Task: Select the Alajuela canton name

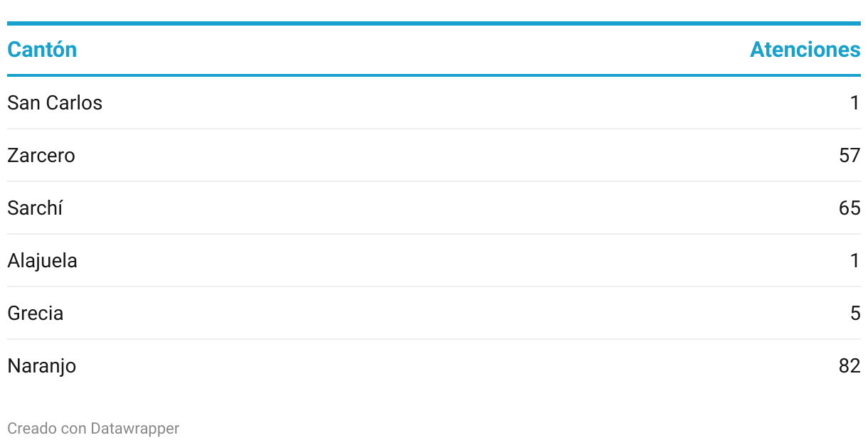Action: pyautogui.click(x=42, y=261)
